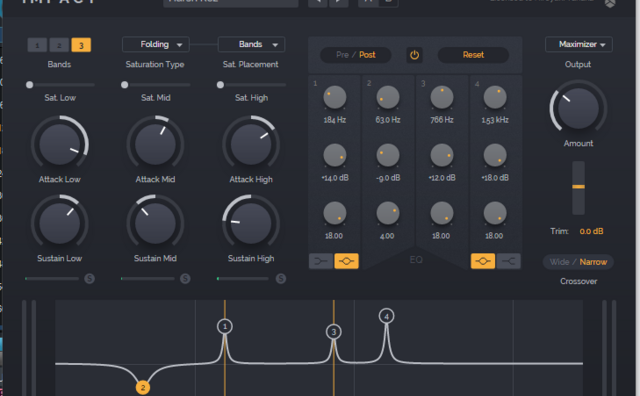
Task: Click the Attack Mid knob
Action: pyautogui.click(x=155, y=144)
